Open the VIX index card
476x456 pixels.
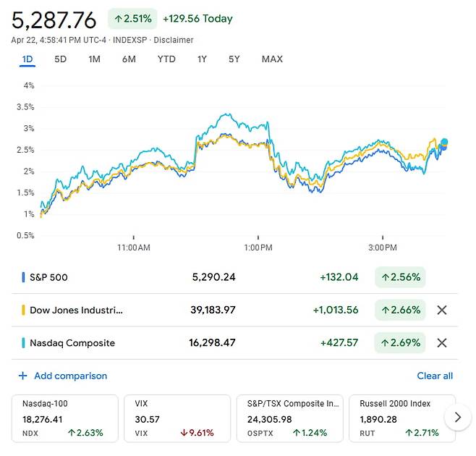pyautogui.click(x=176, y=418)
